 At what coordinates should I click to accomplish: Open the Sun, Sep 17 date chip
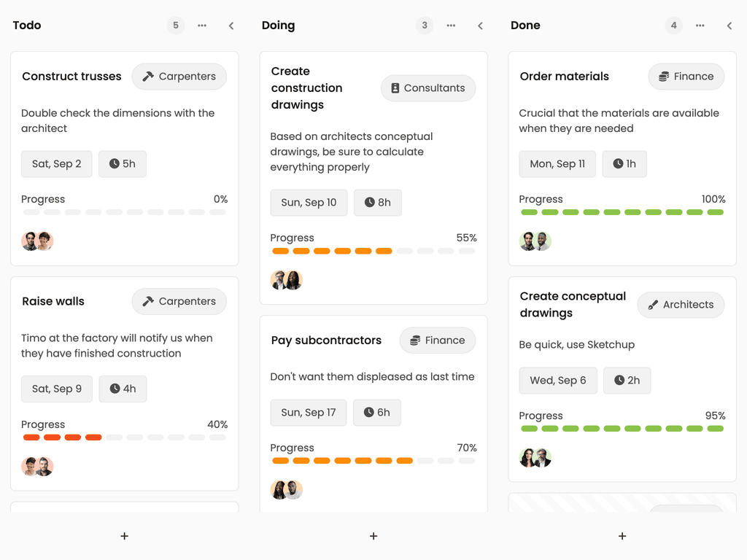coord(309,413)
